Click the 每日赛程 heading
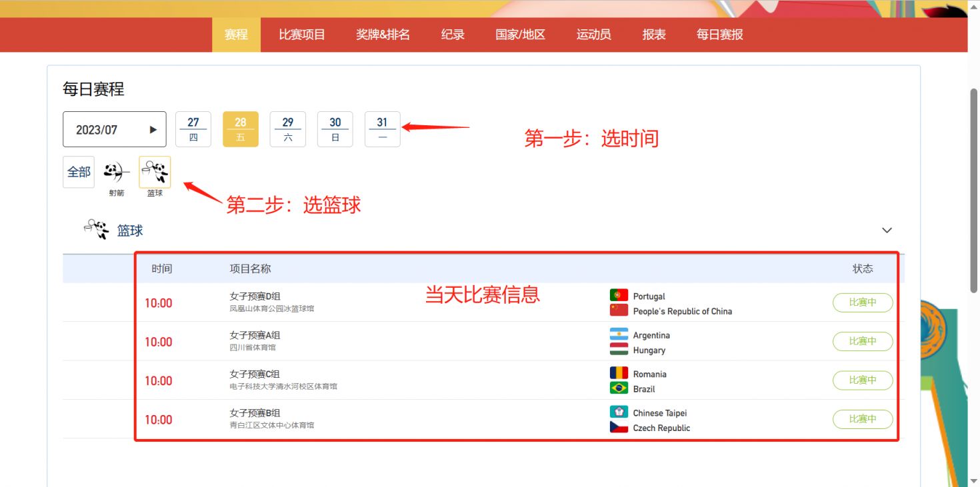The image size is (980, 487). [93, 89]
